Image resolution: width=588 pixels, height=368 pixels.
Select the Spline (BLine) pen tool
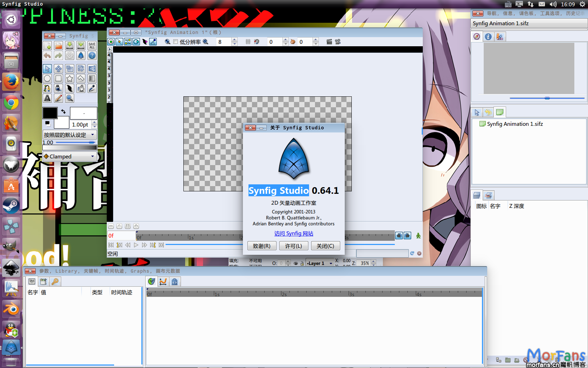[x=47, y=88]
